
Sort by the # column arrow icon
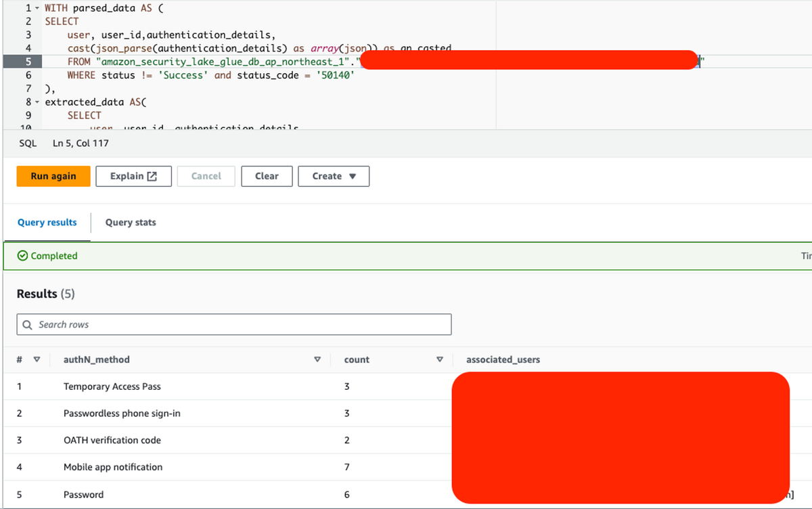coord(37,359)
